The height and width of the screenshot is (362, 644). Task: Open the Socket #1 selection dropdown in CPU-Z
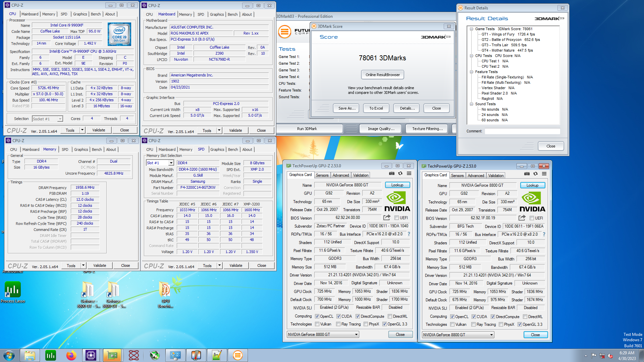pyautogui.click(x=47, y=119)
